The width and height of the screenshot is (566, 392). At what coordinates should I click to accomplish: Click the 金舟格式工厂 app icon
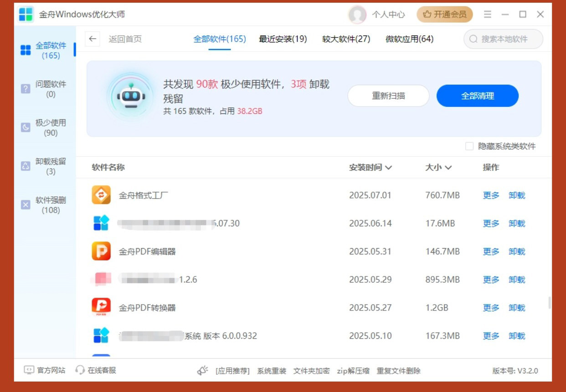tap(101, 195)
